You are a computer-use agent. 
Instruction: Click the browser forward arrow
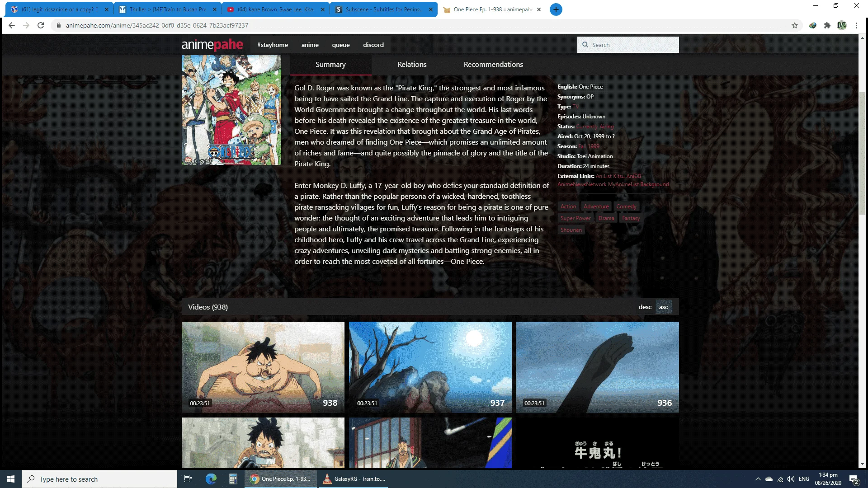tap(26, 25)
